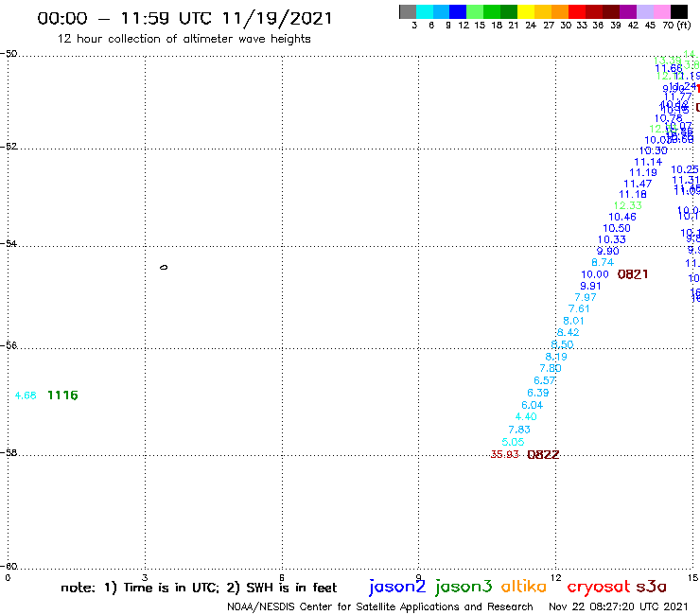
Task: Click the 11.14 wave height value
Action: [648, 162]
